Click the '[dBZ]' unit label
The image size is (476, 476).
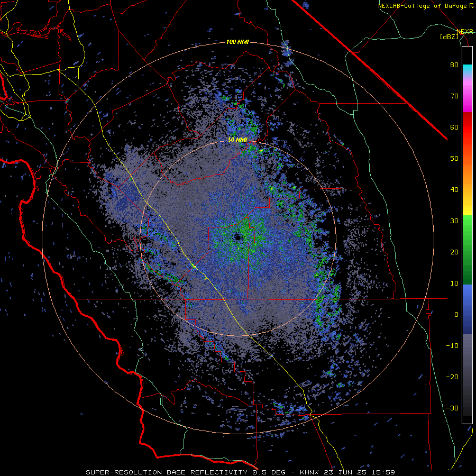(449, 36)
